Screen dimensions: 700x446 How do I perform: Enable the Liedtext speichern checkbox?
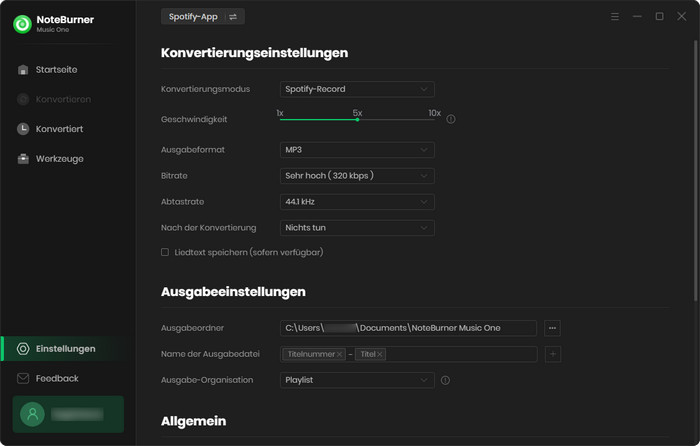click(165, 252)
